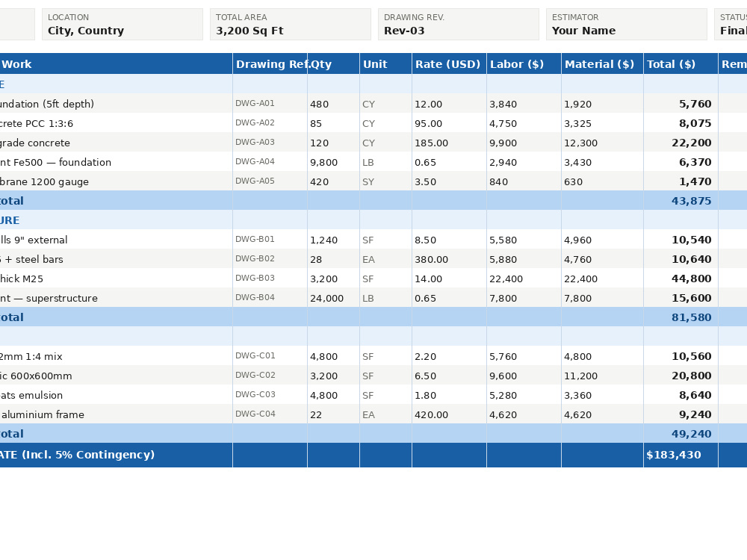Click the subtotal value 49,240

coord(691,434)
